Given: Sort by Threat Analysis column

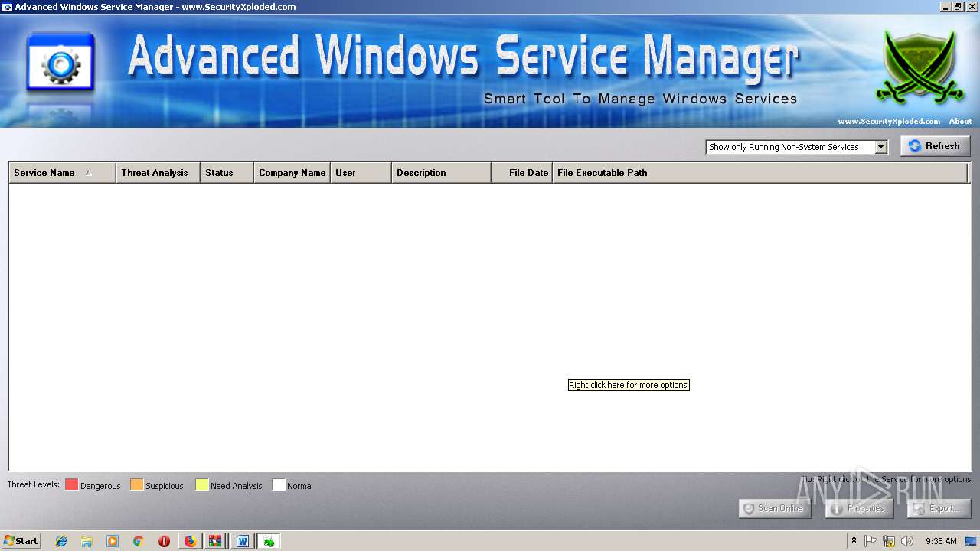Looking at the screenshot, I should pos(158,173).
